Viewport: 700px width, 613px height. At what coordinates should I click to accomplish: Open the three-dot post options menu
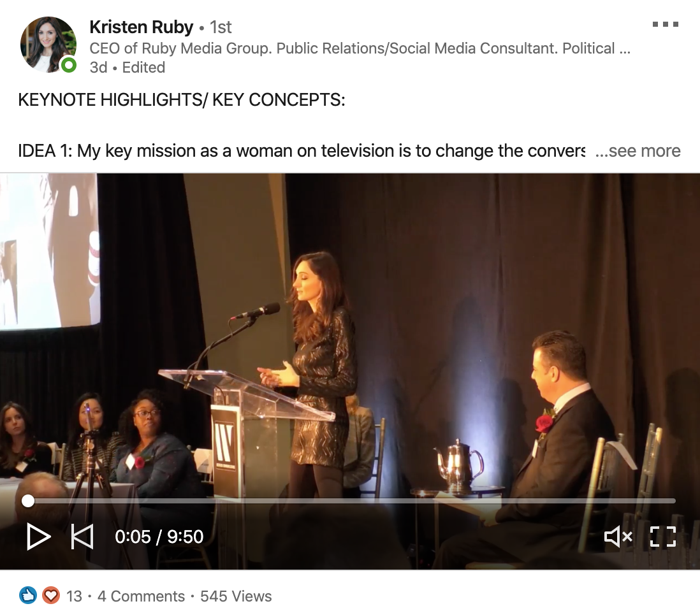pyautogui.click(x=665, y=25)
